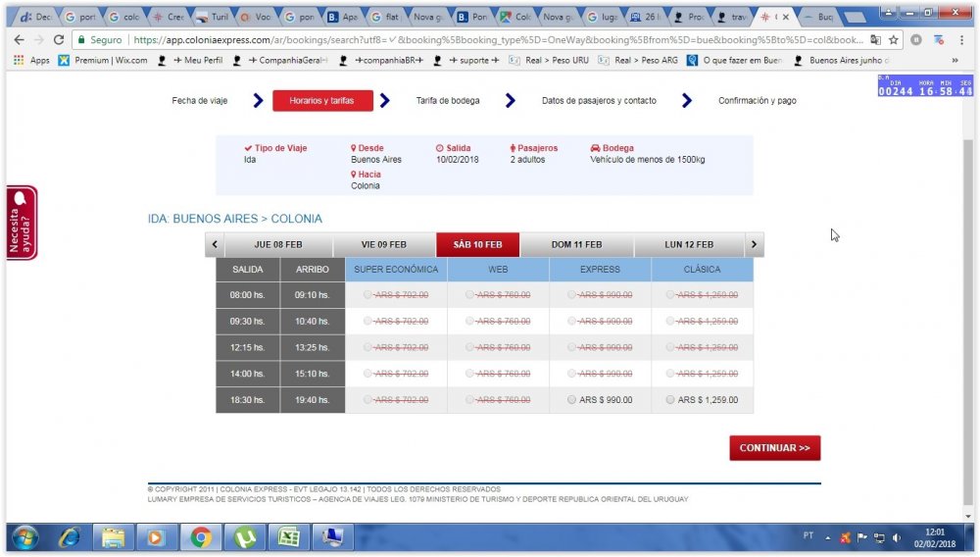Launch uTorrent from the taskbar

click(244, 537)
